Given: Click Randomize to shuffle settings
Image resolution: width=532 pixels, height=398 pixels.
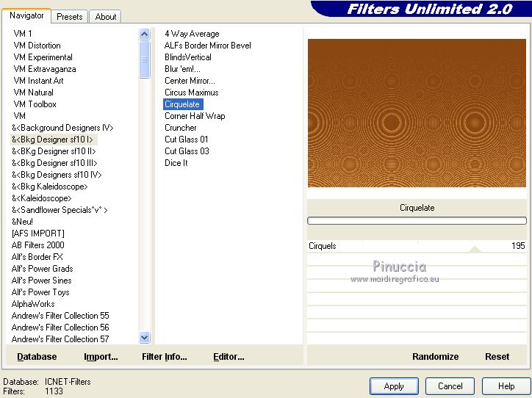Looking at the screenshot, I should pyautogui.click(x=435, y=357).
